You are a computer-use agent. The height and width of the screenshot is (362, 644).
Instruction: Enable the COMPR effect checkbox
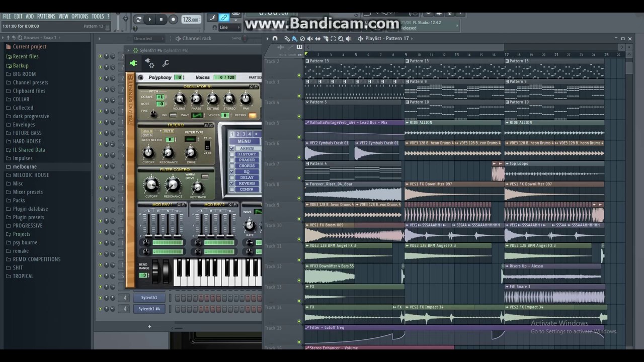[232, 190]
